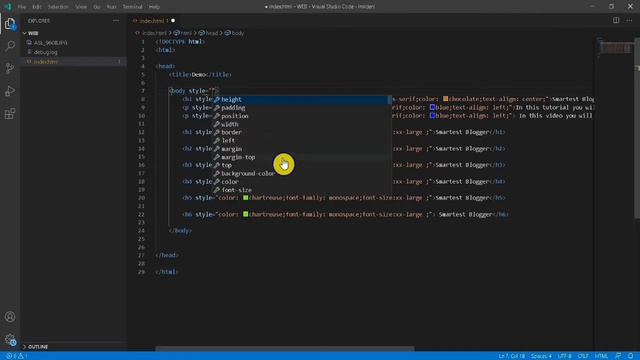Click the notifications bell in status bar
Image resolution: width=640 pixels, height=360 pixels.
[x=631, y=356]
